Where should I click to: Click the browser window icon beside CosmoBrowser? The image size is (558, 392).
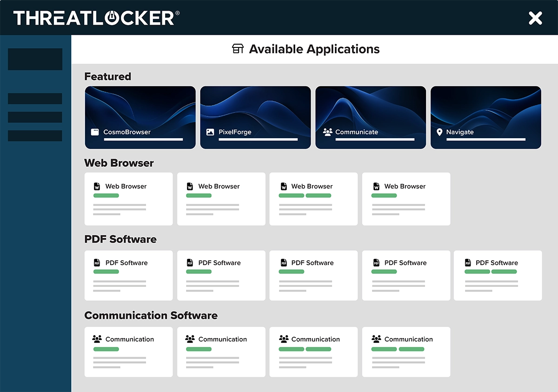(95, 132)
